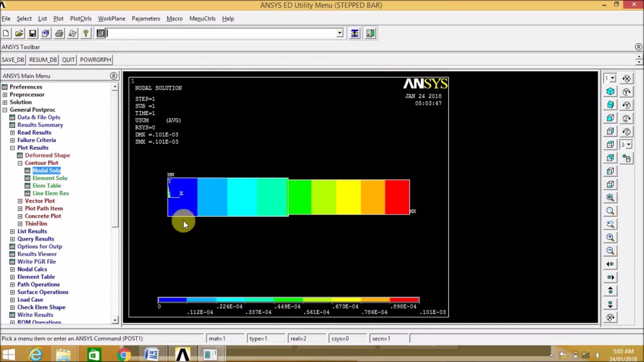Click the Pan-Zoom-Rotate toolbar icon

pos(45,33)
